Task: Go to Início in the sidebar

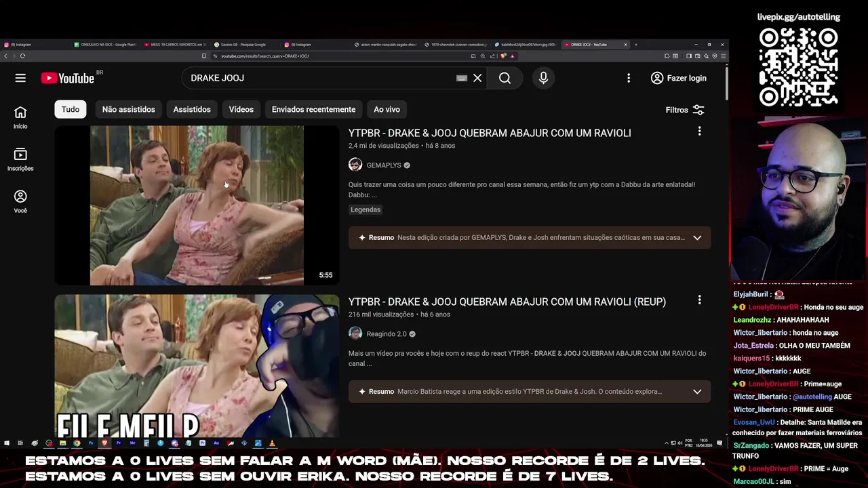Action: click(x=20, y=117)
